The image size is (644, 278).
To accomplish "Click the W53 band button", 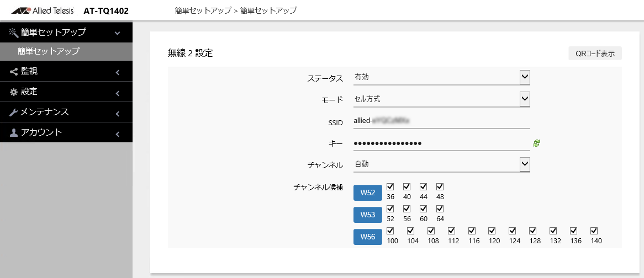I will coord(368,215).
